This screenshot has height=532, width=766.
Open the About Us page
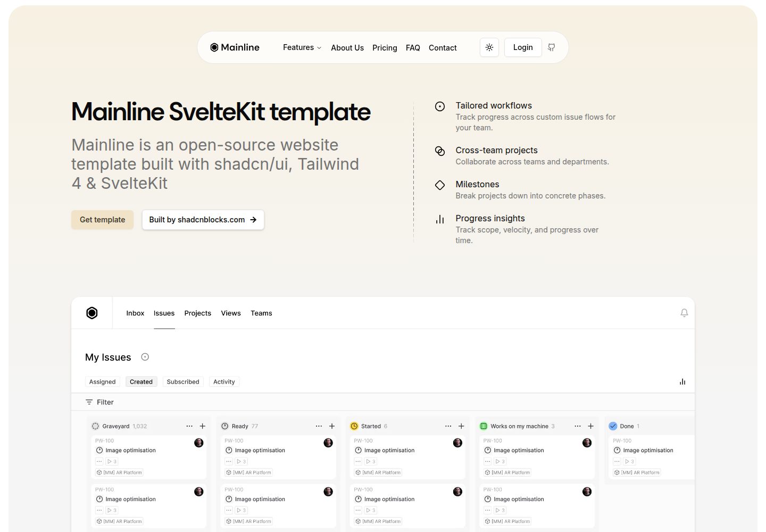click(347, 48)
